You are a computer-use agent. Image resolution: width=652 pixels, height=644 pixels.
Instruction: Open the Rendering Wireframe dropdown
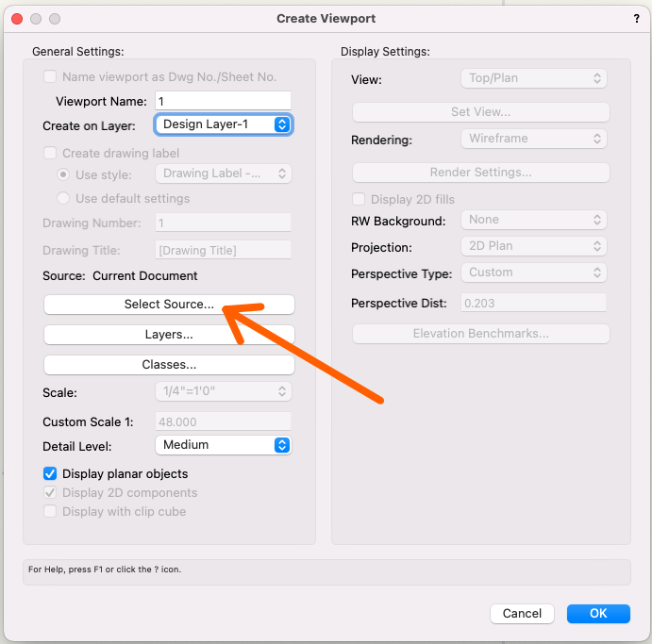point(533,139)
